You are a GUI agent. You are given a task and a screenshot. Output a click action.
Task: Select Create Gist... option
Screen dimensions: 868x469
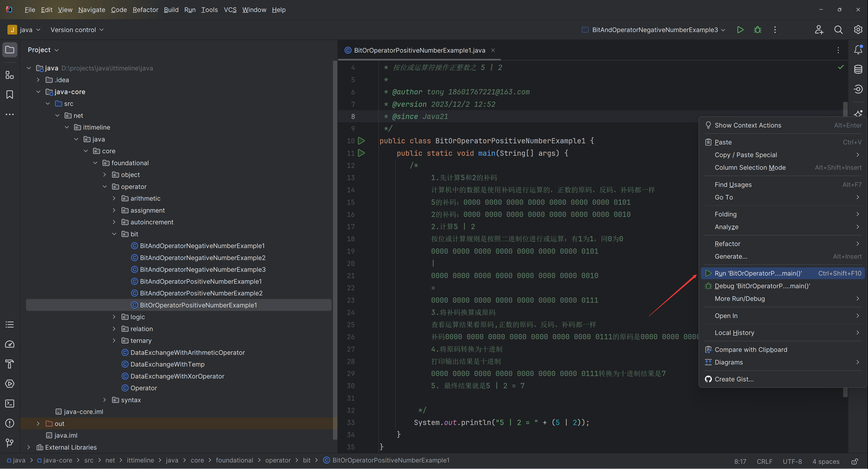pos(783,379)
